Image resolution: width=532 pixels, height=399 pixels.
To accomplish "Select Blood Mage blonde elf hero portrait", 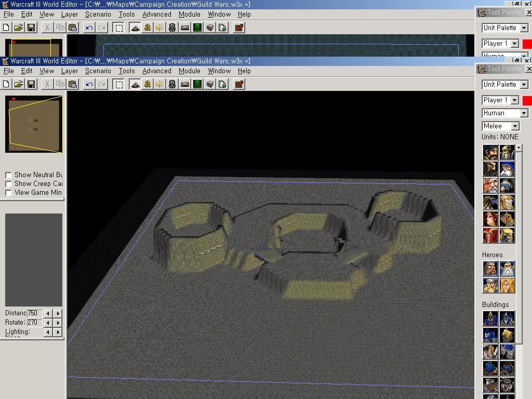I will [507, 285].
